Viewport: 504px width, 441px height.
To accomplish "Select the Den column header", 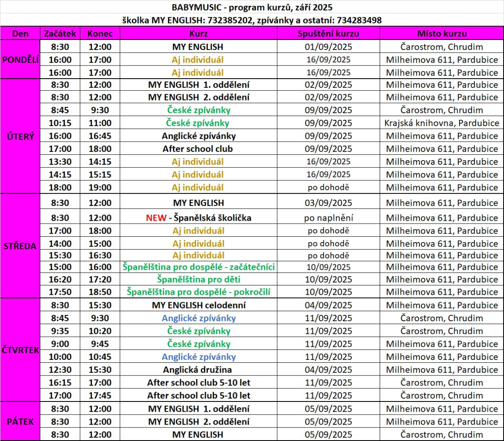I will pos(20,34).
